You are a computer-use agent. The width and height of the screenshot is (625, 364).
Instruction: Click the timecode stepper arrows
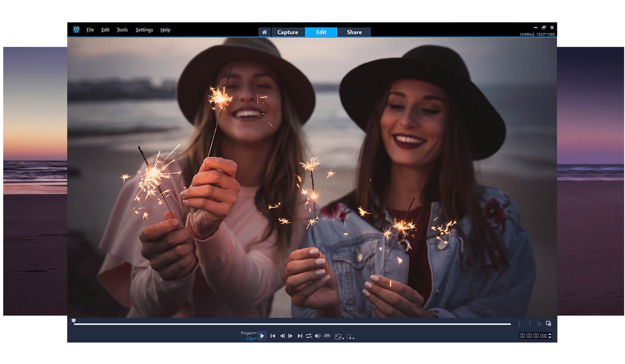point(550,336)
